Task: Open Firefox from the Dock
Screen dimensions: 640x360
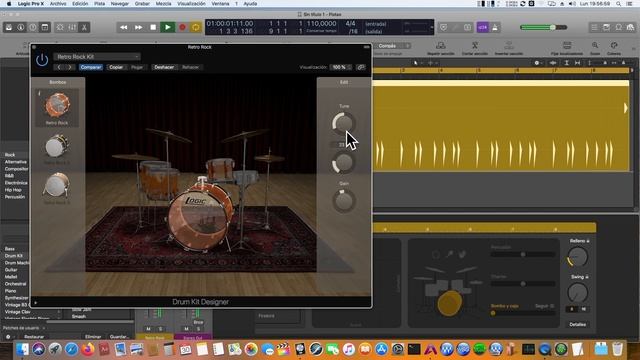Action: coord(87,349)
